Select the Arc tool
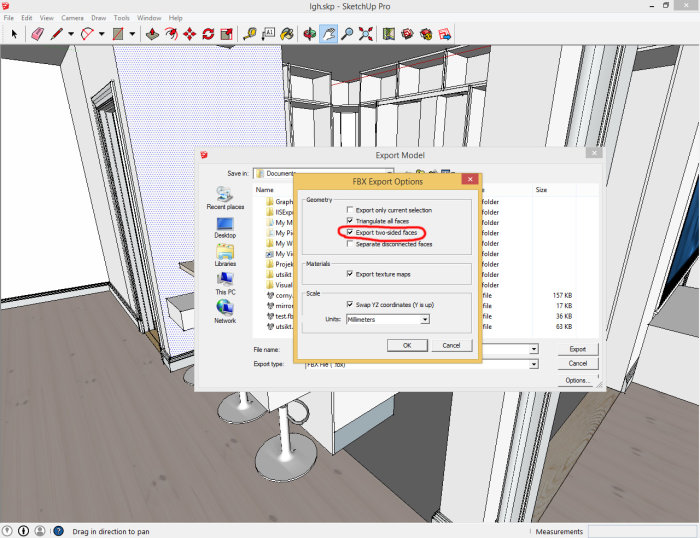 pos(88,34)
